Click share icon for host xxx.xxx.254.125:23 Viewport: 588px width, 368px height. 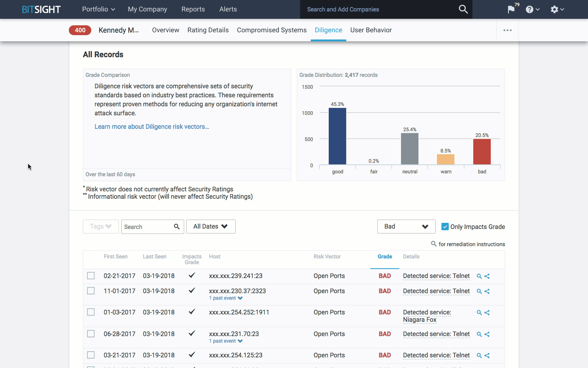tap(487, 356)
